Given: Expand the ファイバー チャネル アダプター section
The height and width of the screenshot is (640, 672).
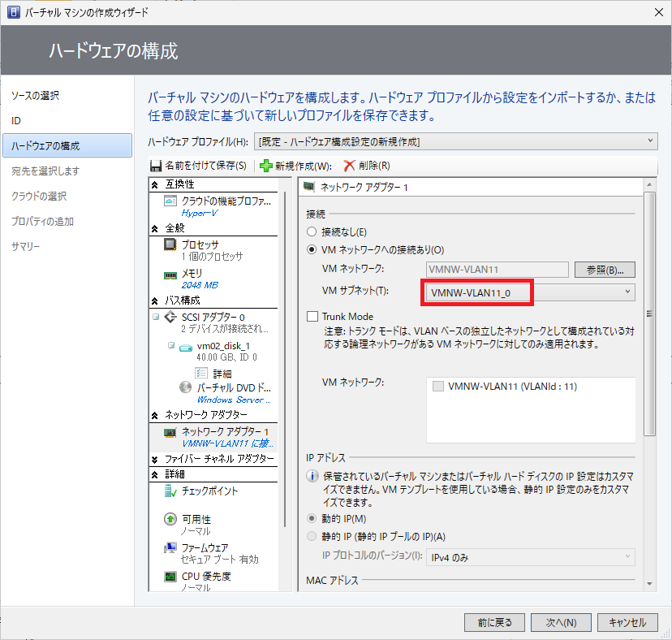Looking at the screenshot, I should (155, 460).
